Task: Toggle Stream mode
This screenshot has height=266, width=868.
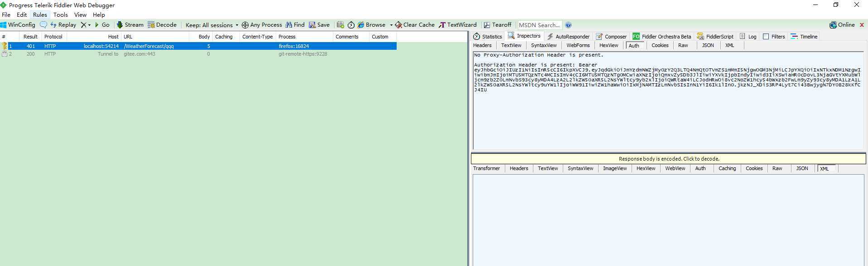Action: pyautogui.click(x=130, y=25)
